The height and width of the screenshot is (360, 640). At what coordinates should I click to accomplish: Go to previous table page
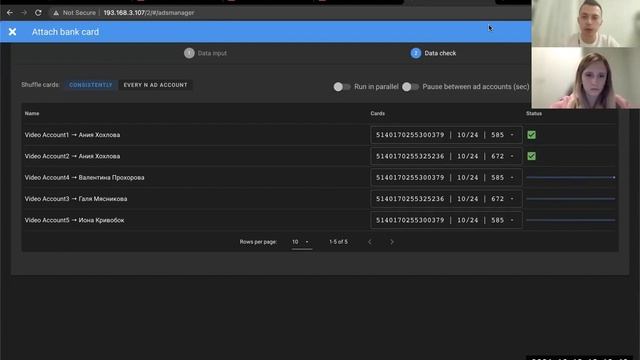(369, 242)
